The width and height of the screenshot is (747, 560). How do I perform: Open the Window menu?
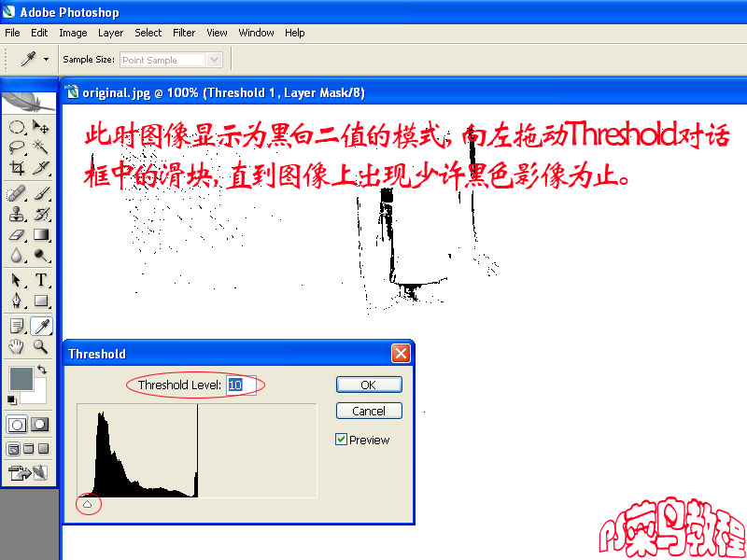pyautogui.click(x=256, y=33)
